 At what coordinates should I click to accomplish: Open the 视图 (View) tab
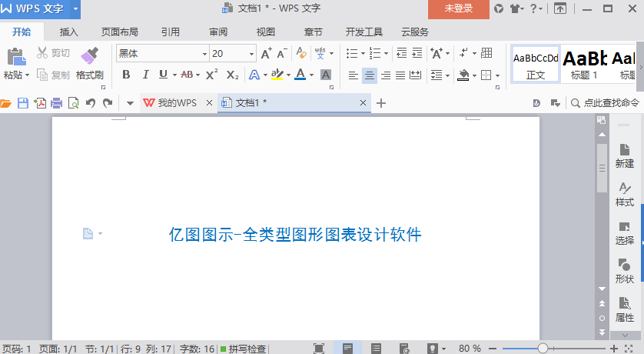click(266, 32)
